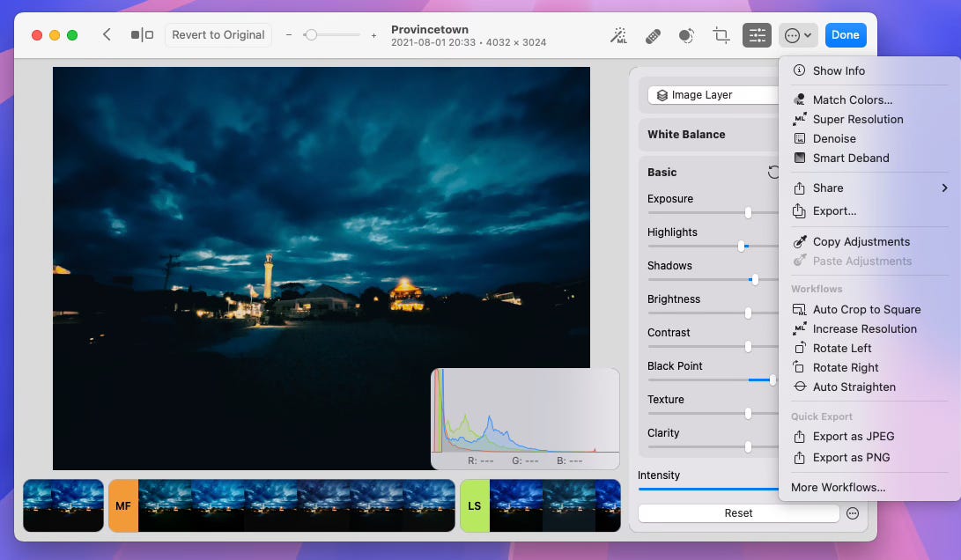Click the Intensity slider track
The width and height of the screenshot is (961, 560).
[708, 489]
